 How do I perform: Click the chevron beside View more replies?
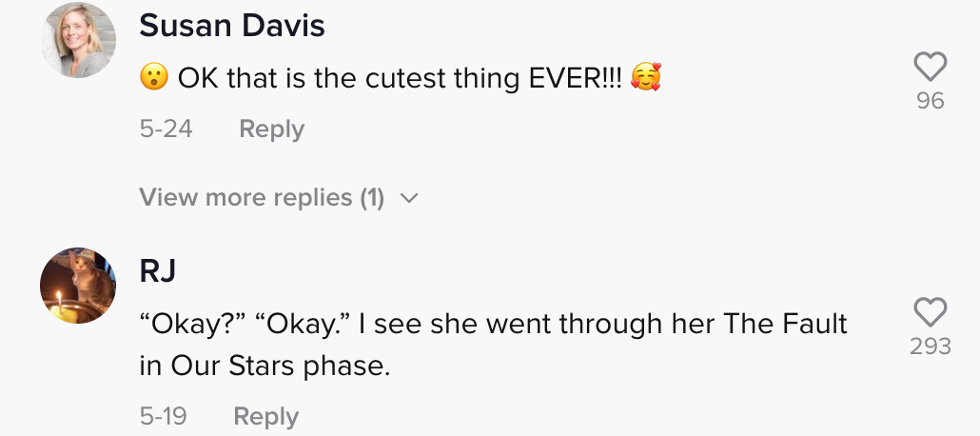pos(409,198)
